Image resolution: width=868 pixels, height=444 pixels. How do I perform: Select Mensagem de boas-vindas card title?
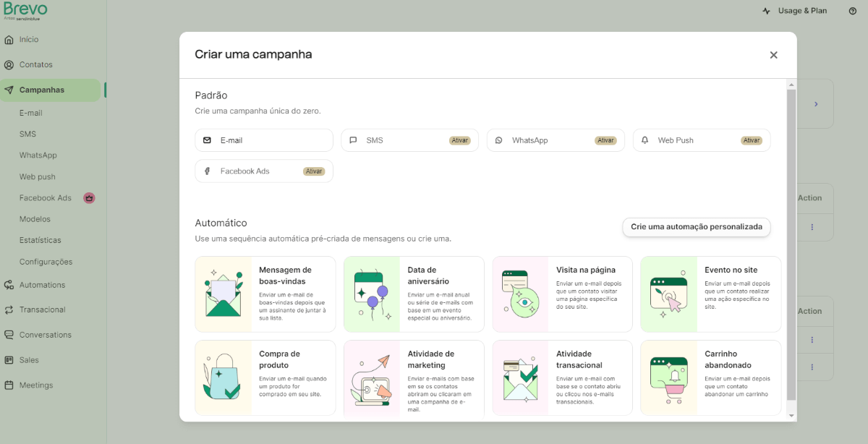tap(286, 276)
